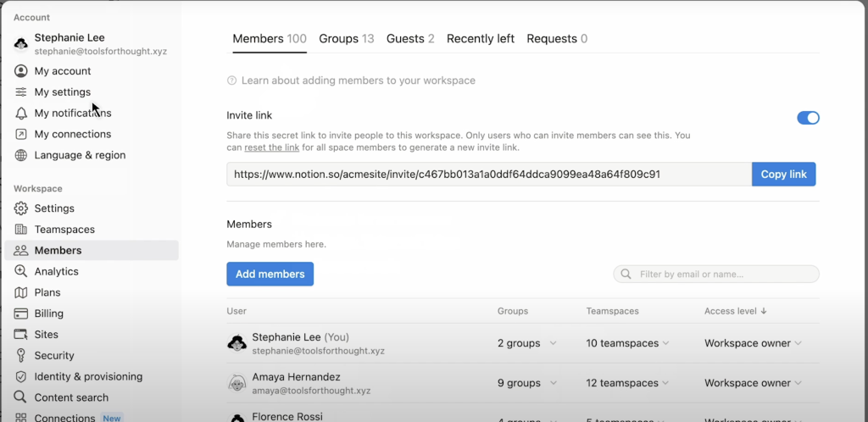Viewport: 868px width, 422px height.
Task: Click the reset the link hyperlink
Action: pos(271,147)
